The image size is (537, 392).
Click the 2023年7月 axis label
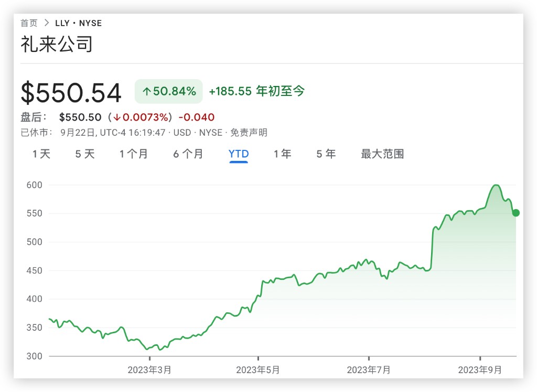coord(369,370)
